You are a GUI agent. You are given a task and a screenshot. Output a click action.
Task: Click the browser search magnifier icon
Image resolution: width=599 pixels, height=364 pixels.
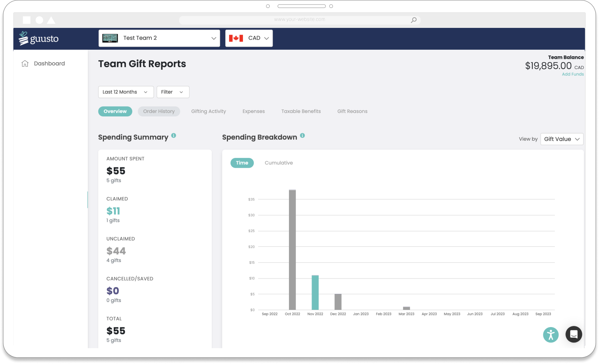click(x=414, y=20)
